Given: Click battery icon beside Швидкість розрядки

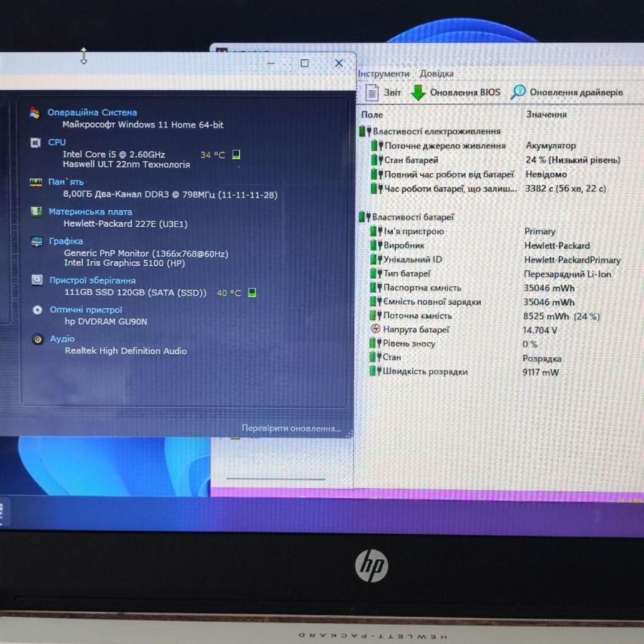Looking at the screenshot, I should tap(376, 371).
